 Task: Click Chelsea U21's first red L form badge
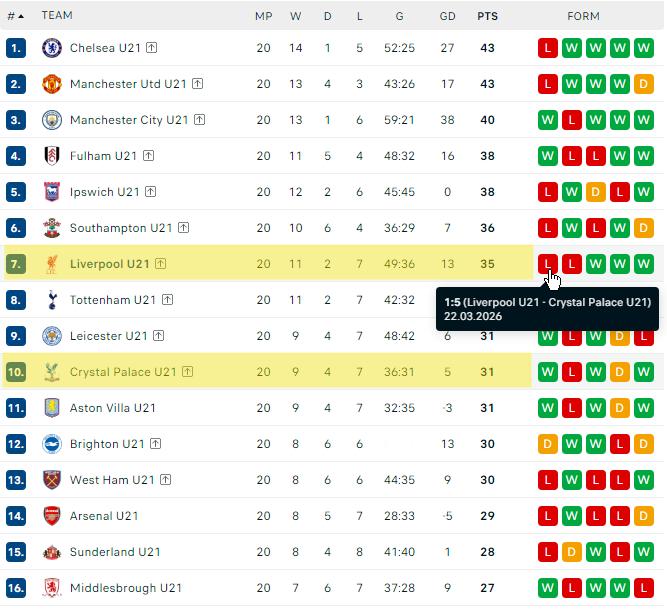[x=547, y=48]
